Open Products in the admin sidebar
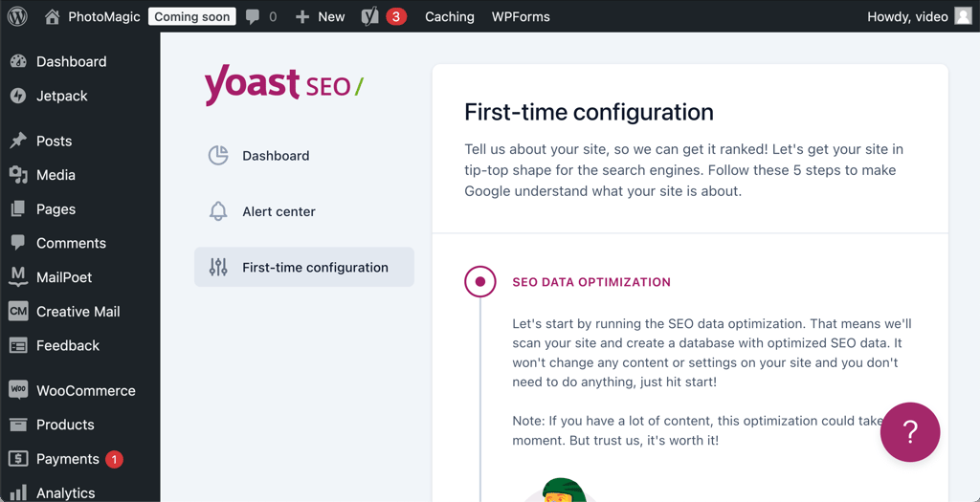Viewport: 980px width, 502px height. coord(65,425)
